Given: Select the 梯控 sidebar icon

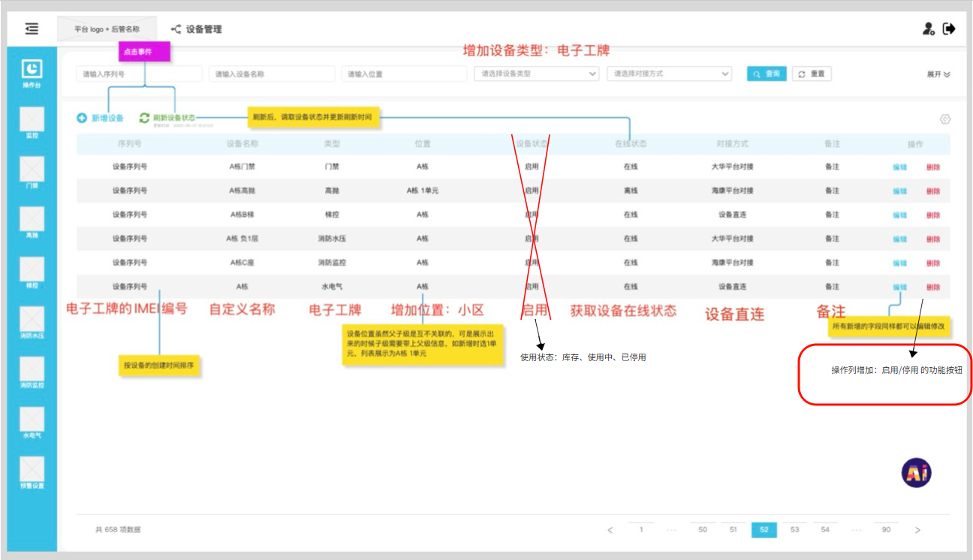Looking at the screenshot, I should [x=32, y=267].
